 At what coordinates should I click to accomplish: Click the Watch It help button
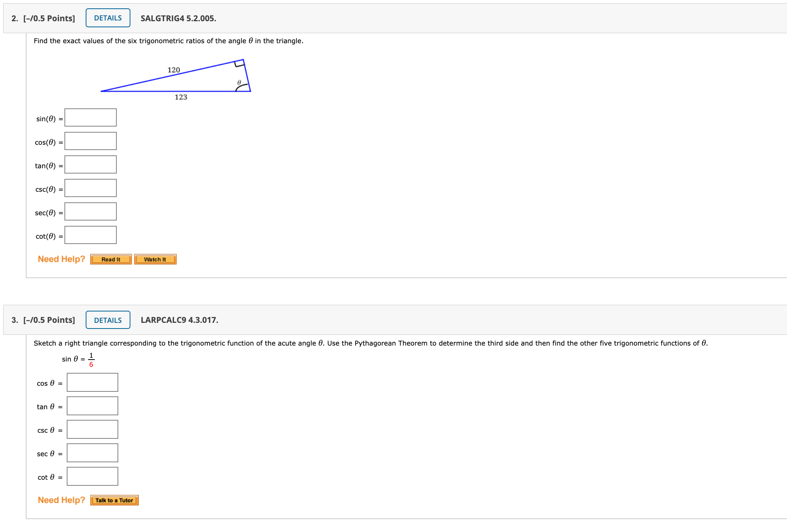click(155, 259)
